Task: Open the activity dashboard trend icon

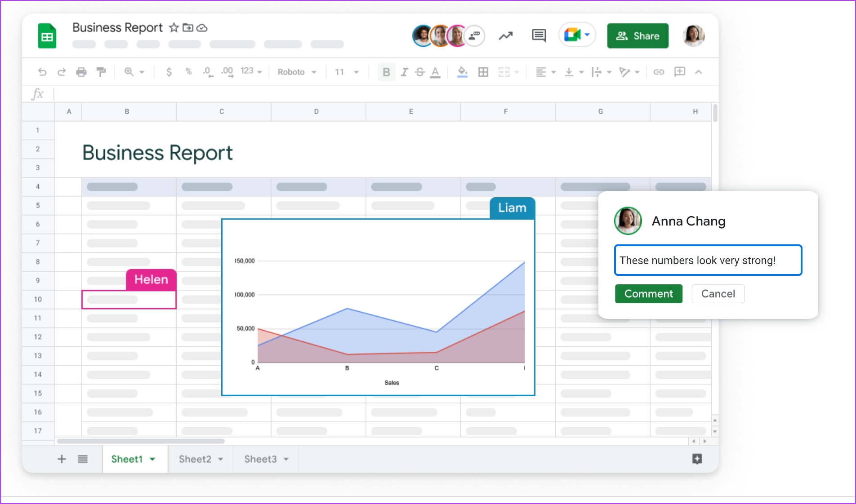Action: tap(506, 35)
